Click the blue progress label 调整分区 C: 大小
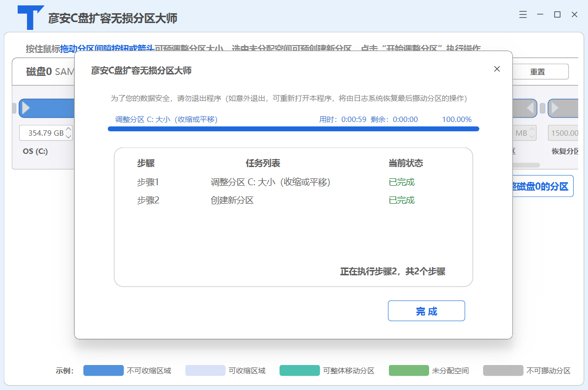 (166, 120)
